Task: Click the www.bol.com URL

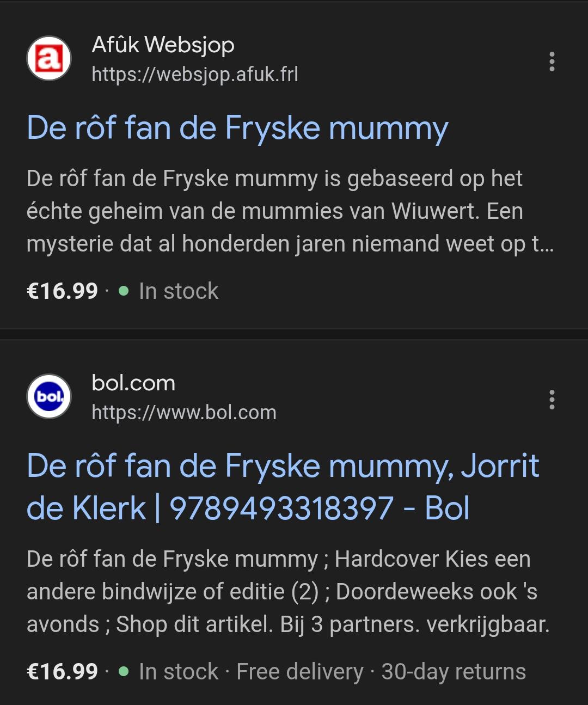Action: 184,413
